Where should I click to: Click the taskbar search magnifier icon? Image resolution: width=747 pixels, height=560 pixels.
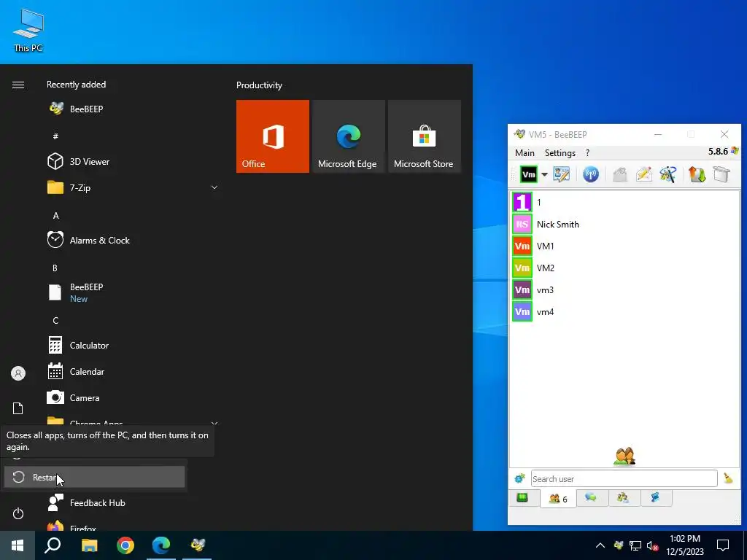coord(53,545)
